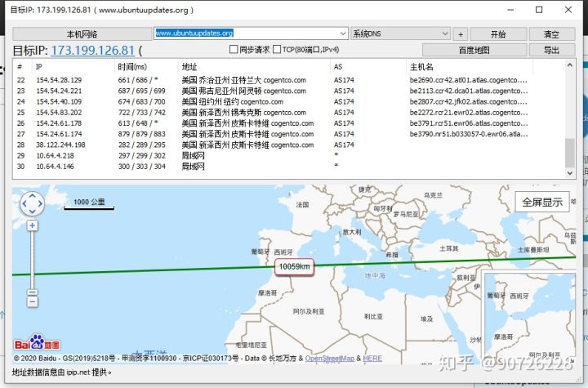Viewport: 588px width, 388px height.
Task: Switch to 百度地图 map button
Action: point(474,50)
